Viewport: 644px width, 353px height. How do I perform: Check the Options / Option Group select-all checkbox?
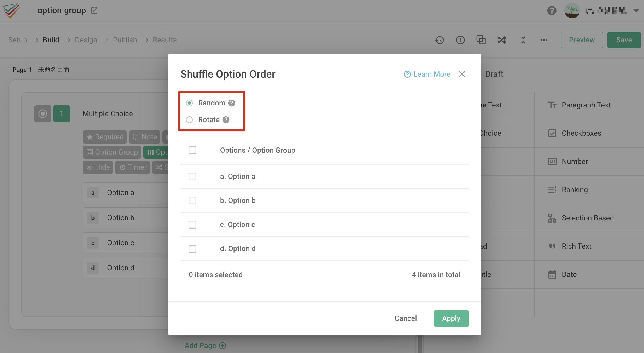[192, 150]
